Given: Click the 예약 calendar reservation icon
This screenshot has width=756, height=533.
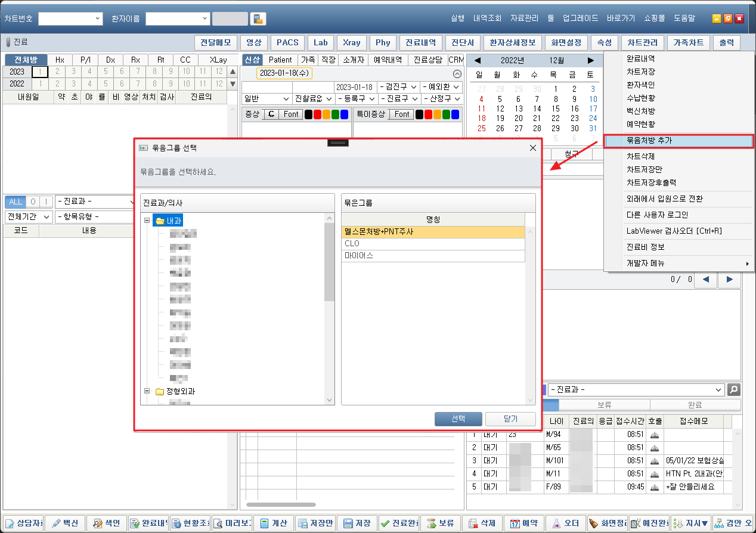Looking at the screenshot, I should pyautogui.click(x=523, y=523).
